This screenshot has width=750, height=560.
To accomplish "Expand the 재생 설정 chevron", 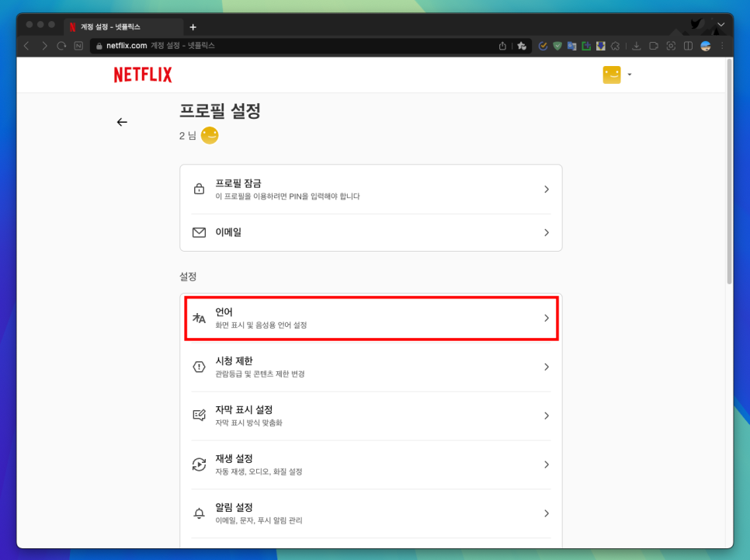I will click(547, 464).
